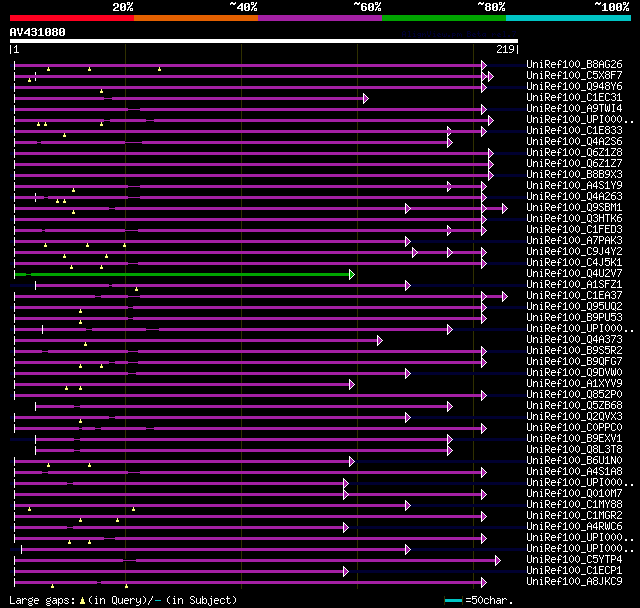Viewport: 640px width, 608px height.
Task: Select the UniRef100_Q4U2V7 label
Action: coord(574,274)
